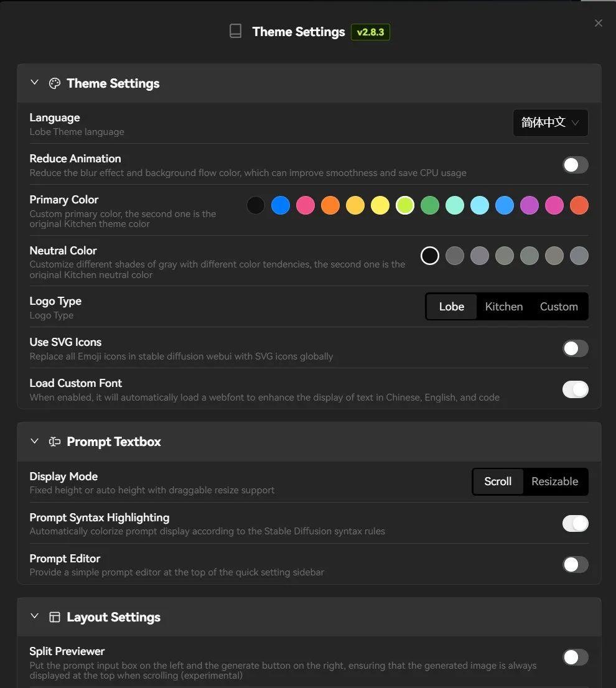Image resolution: width=616 pixels, height=688 pixels.
Task: Pick the orange primary color swatch
Action: [x=330, y=205]
